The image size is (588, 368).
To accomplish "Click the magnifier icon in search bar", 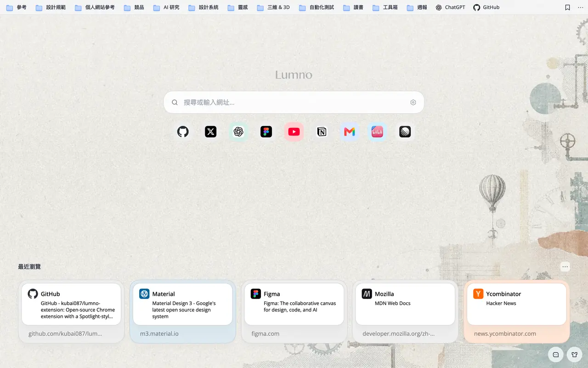I will [x=175, y=103].
